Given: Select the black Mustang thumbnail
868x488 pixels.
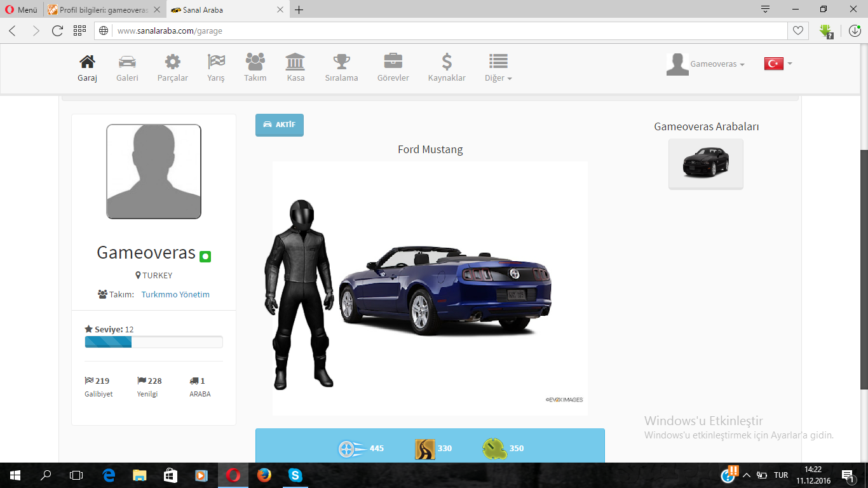Looking at the screenshot, I should click(706, 164).
